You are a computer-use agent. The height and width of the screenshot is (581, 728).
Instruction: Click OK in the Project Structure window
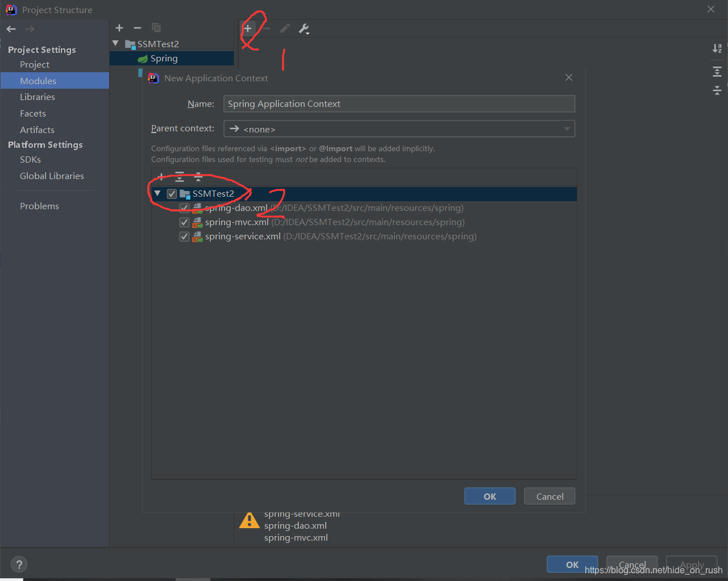coord(572,565)
